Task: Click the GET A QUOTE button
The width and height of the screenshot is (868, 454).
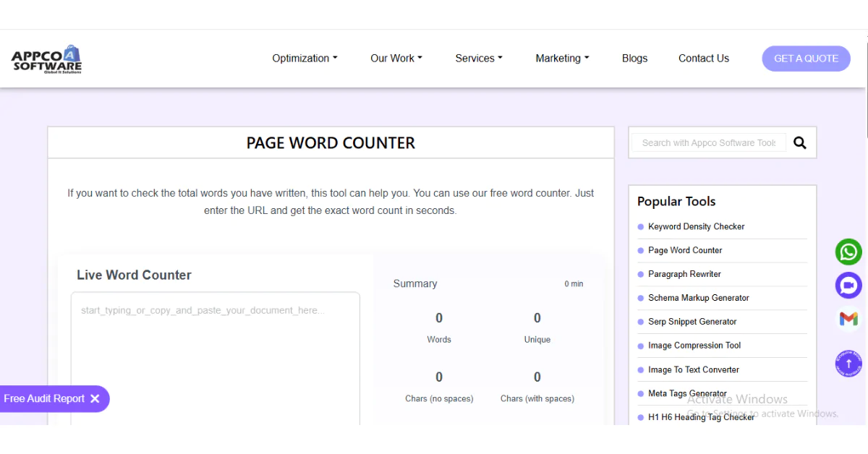Action: click(x=806, y=58)
